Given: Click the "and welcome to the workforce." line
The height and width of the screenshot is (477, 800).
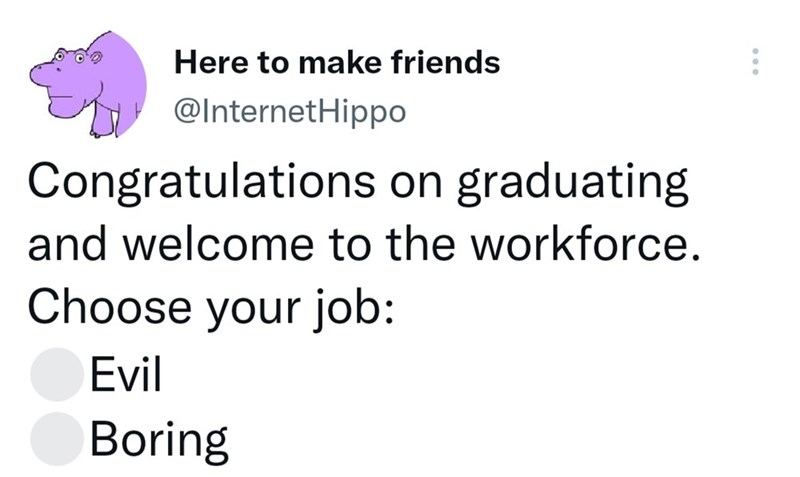Looking at the screenshot, I should (x=360, y=246).
